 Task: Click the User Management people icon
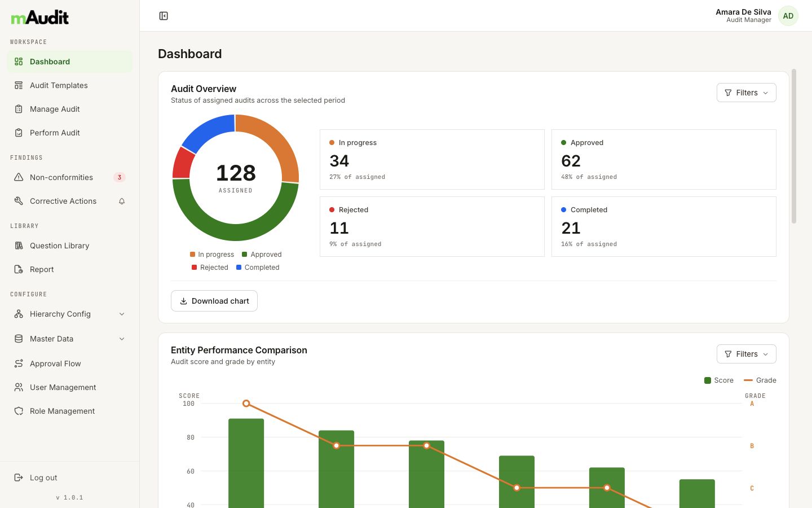coord(19,387)
